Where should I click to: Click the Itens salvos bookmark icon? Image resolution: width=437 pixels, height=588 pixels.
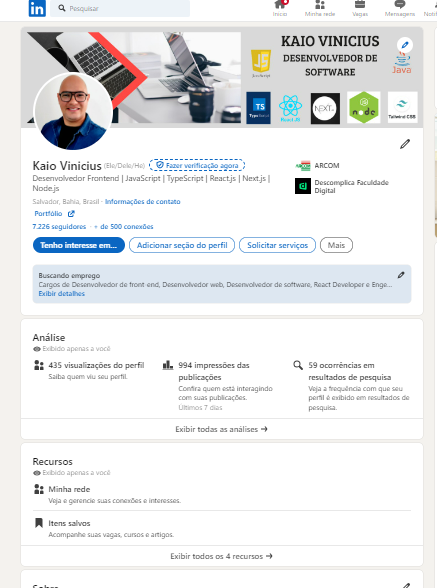point(39,523)
